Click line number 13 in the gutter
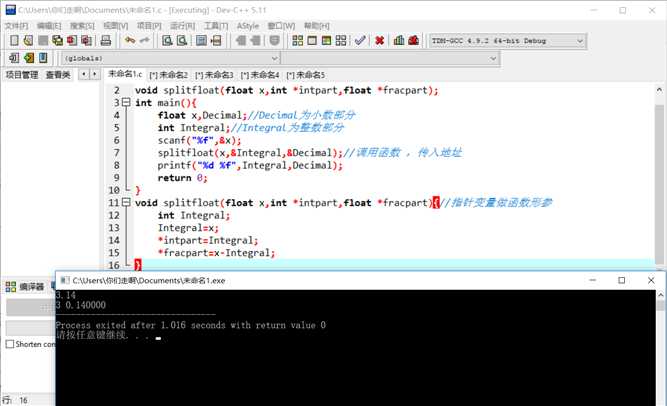This screenshot has height=406, width=667. click(114, 228)
